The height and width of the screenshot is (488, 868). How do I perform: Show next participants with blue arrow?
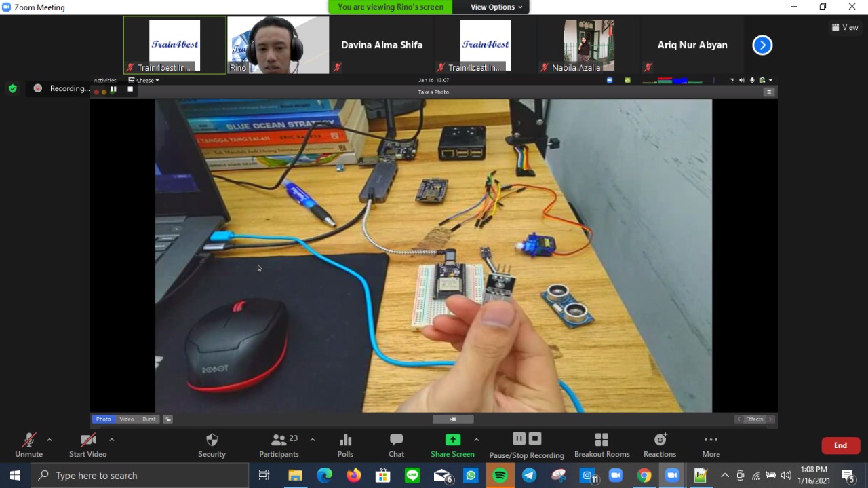pos(762,45)
